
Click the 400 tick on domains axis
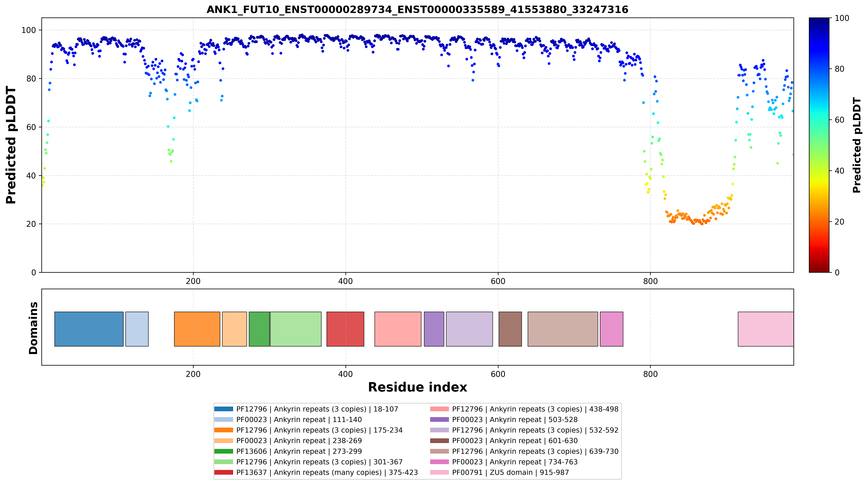coord(345,374)
